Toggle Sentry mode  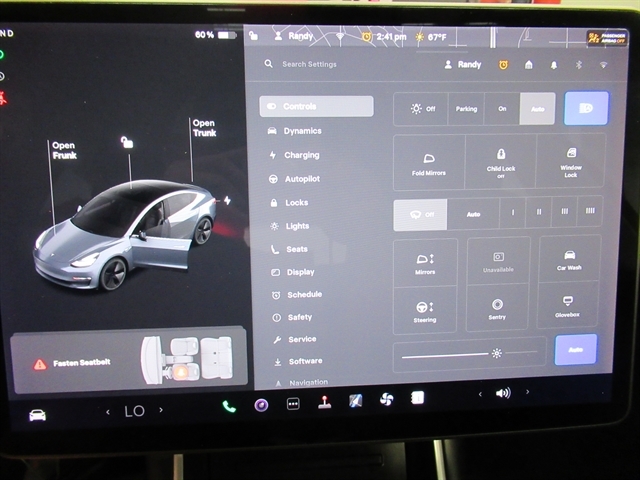tap(497, 308)
